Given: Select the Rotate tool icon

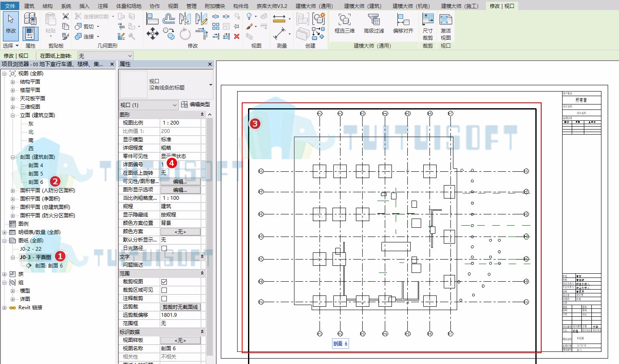Looking at the screenshot, I should point(185,34).
